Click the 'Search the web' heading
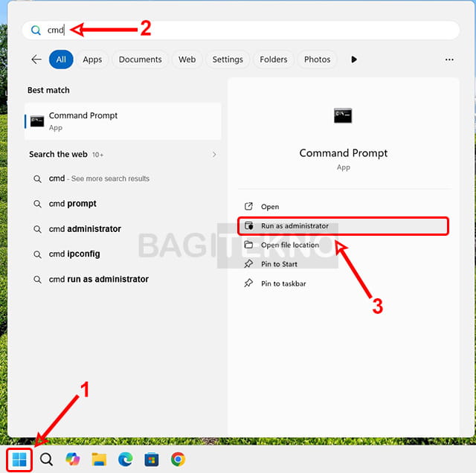Image resolution: width=476 pixels, height=473 pixels. pos(58,155)
